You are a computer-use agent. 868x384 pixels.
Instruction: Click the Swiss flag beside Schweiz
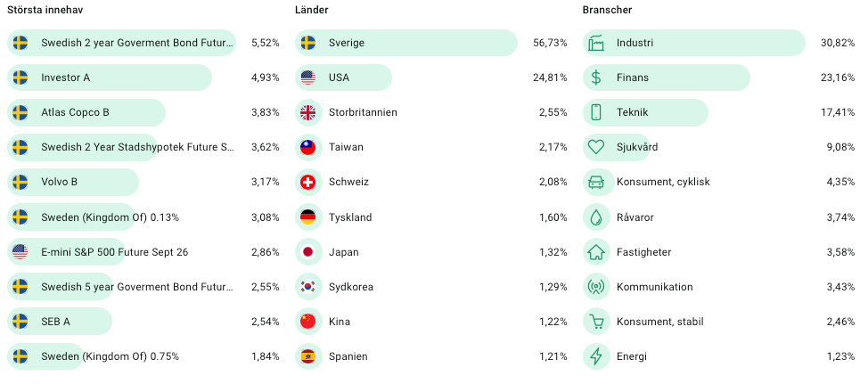307,182
